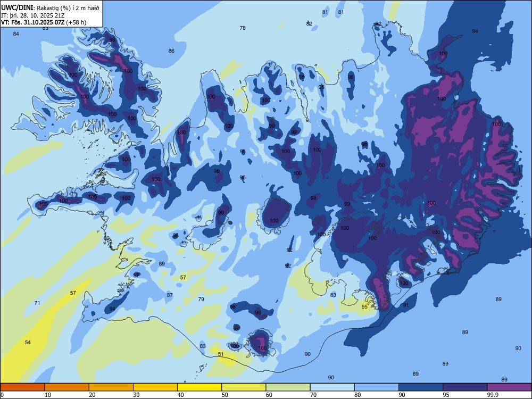This screenshot has height=399, width=532.
Task: Click the legend scale label '70'
Action: 313,395
